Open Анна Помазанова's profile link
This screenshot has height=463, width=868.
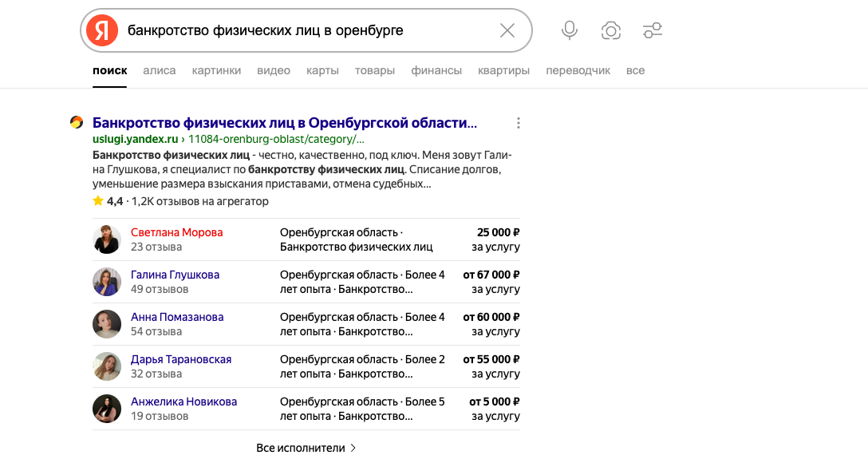click(177, 317)
